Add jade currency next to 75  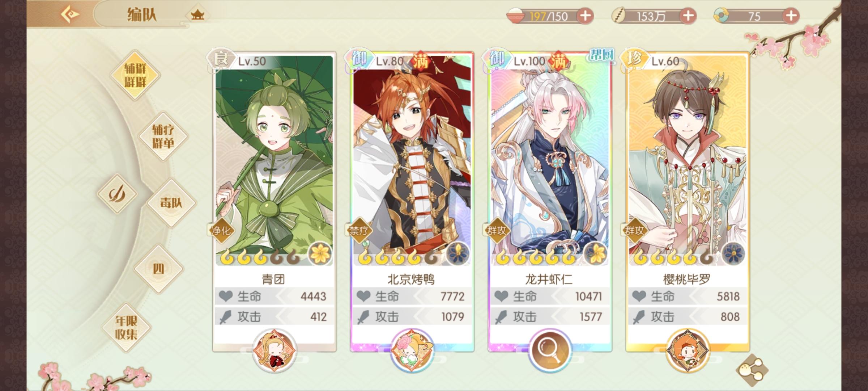click(x=791, y=16)
